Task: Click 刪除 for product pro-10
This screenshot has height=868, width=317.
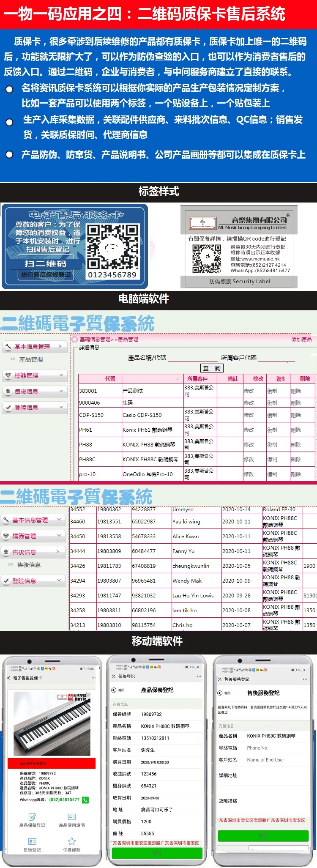Action: pyautogui.click(x=296, y=474)
